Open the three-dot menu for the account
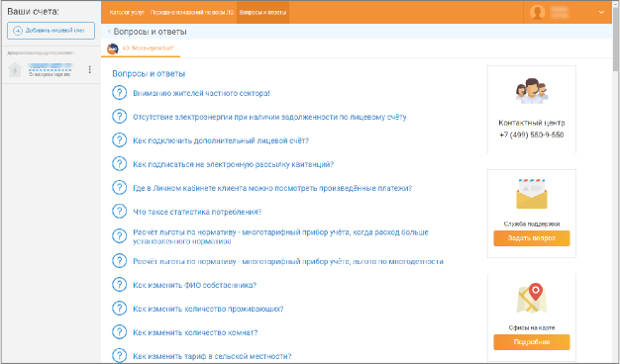This screenshot has width=620, height=364. pyautogui.click(x=90, y=69)
